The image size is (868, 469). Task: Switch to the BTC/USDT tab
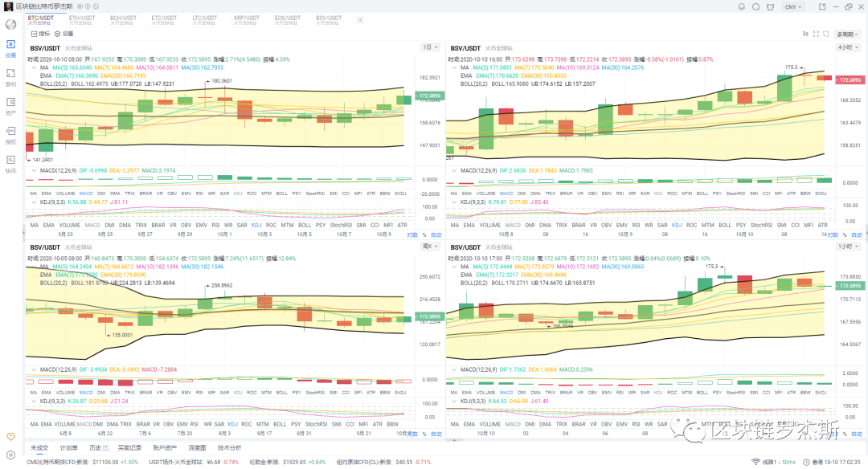coord(41,20)
